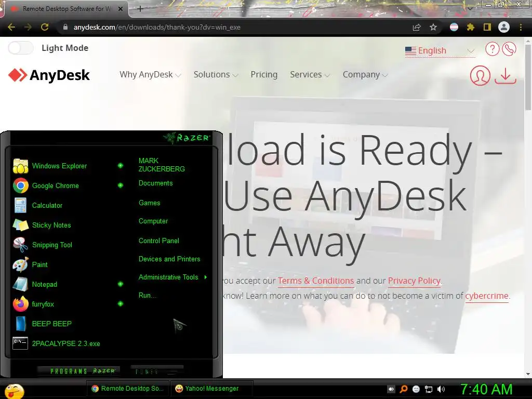The image size is (532, 399).
Task: Click the tray volume speaker icon
Action: (x=441, y=389)
